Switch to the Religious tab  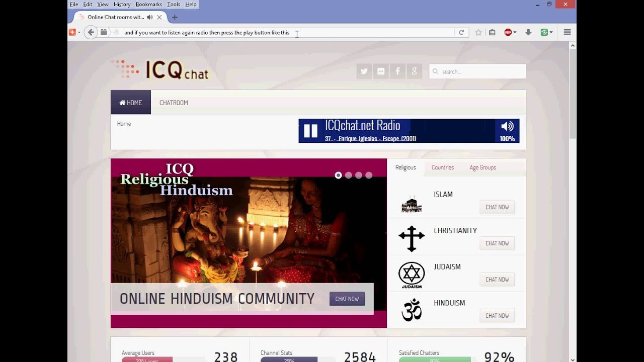406,167
